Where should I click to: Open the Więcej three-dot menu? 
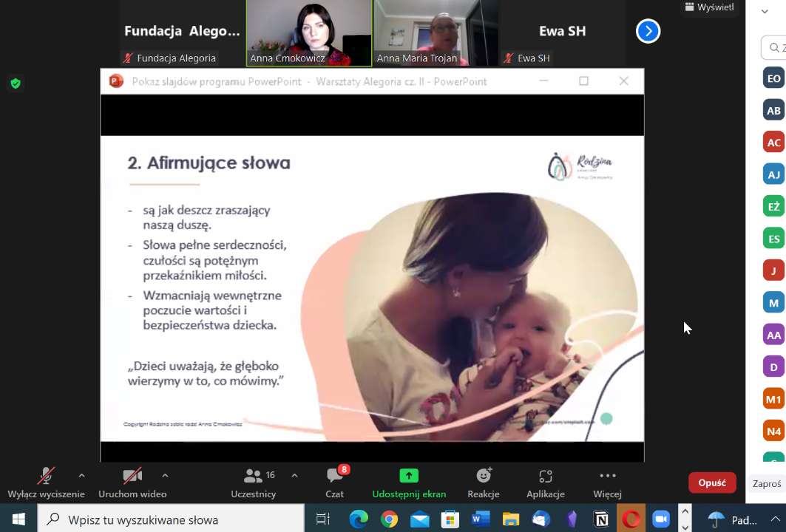(607, 481)
